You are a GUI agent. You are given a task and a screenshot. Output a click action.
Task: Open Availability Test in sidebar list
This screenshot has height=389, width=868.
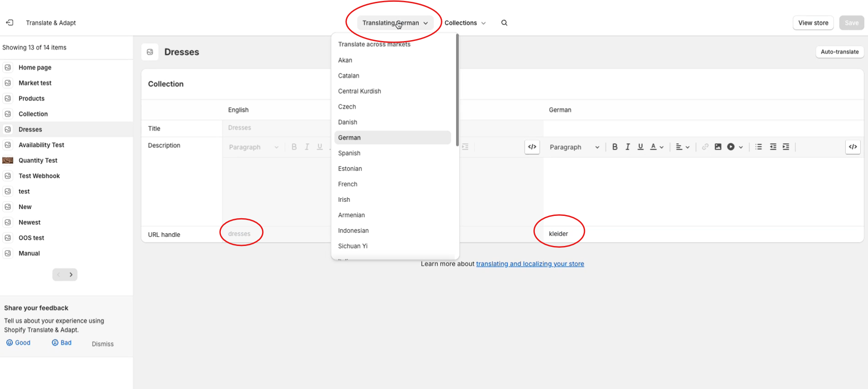coord(67,145)
